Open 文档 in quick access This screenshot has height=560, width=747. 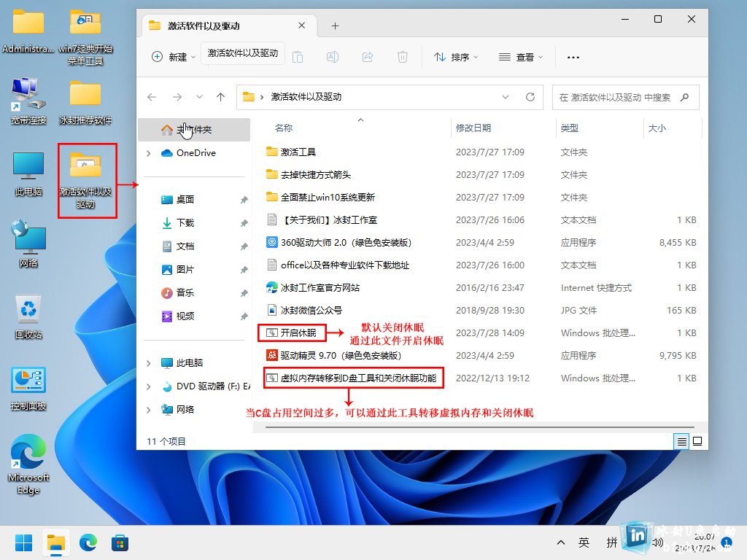point(185,246)
